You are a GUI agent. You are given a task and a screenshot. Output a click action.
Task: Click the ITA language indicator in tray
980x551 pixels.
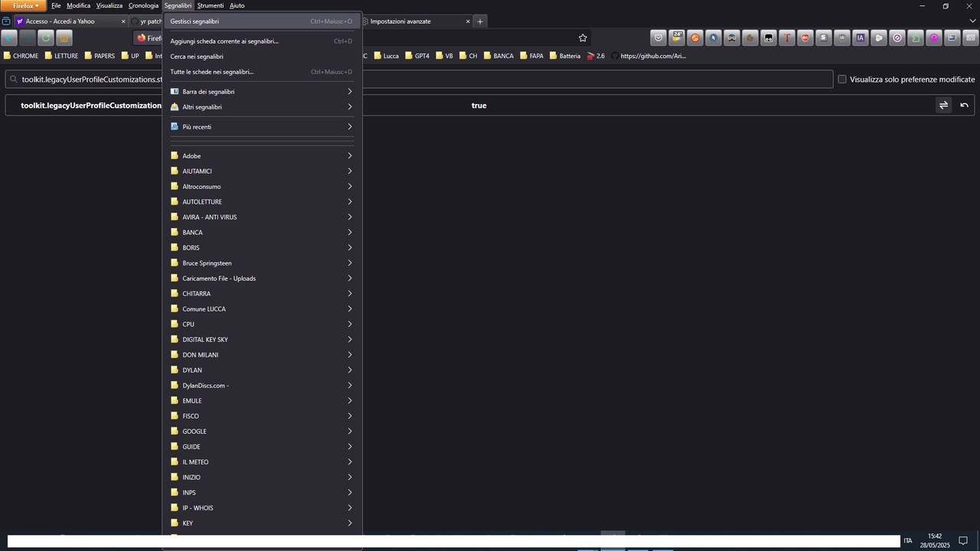tap(908, 540)
